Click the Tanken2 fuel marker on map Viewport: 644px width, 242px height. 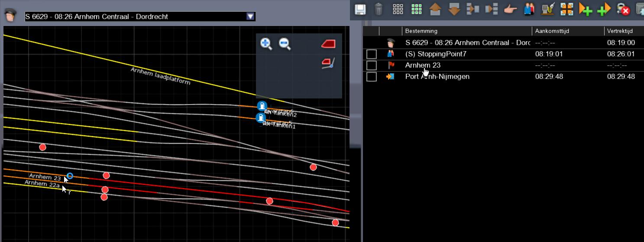[x=262, y=106]
